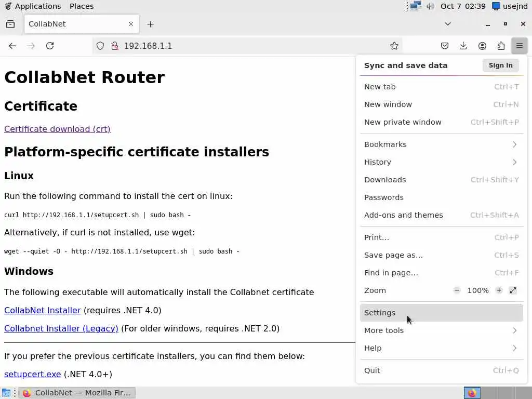Close the hamburger application menu button

point(519,46)
